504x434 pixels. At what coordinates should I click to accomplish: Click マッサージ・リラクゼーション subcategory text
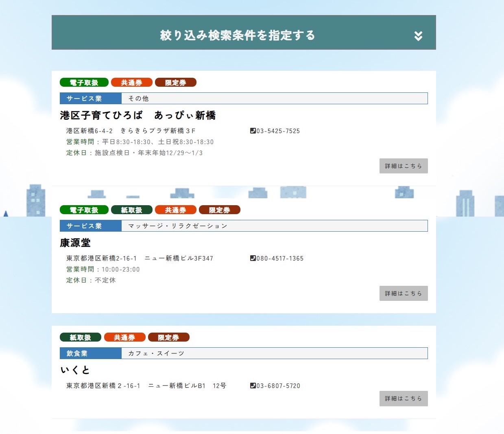tap(178, 226)
